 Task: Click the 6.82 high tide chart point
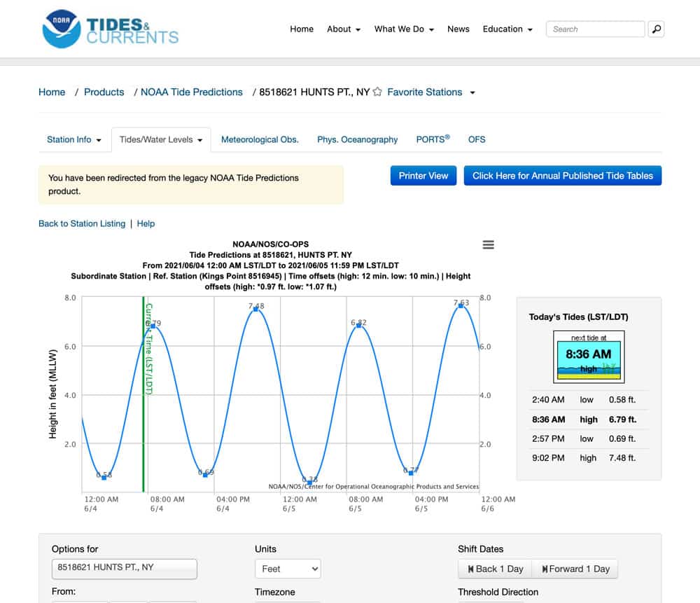pos(358,326)
